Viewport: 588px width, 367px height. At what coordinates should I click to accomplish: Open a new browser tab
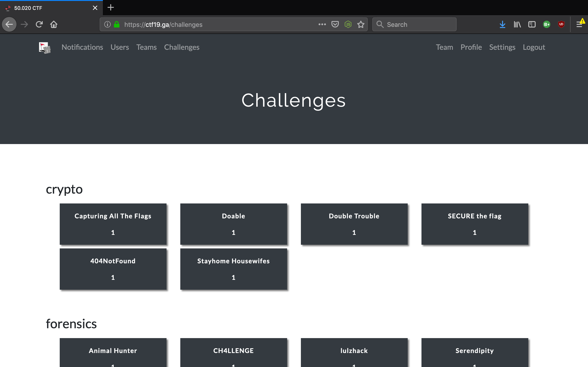[x=110, y=8]
